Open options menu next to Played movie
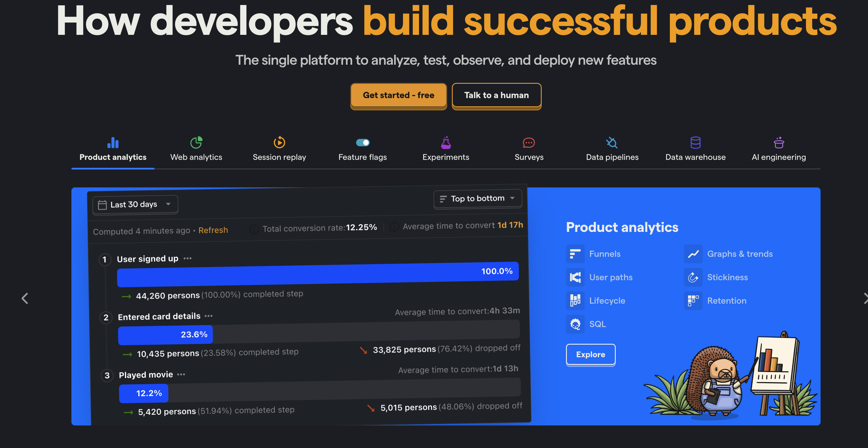The width and height of the screenshot is (868, 448). (181, 374)
